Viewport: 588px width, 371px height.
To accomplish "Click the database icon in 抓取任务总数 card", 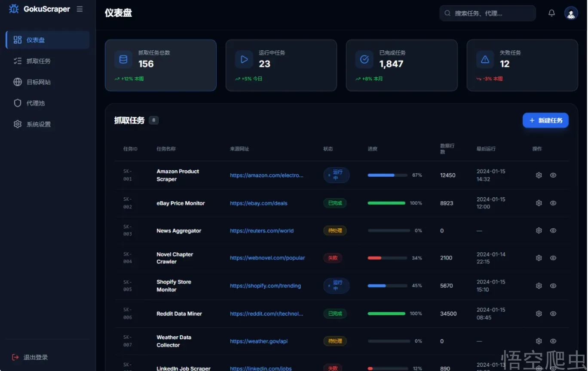I will tap(123, 59).
